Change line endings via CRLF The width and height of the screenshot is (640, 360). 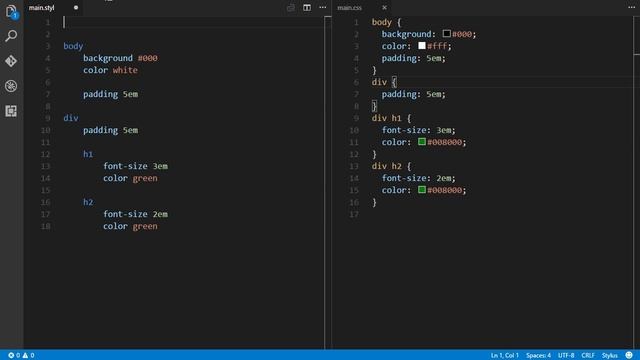click(x=588, y=356)
